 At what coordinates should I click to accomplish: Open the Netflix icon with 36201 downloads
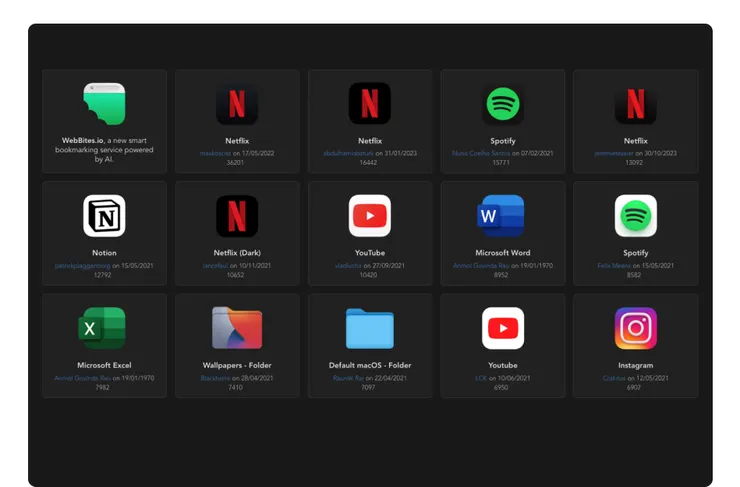click(237, 104)
